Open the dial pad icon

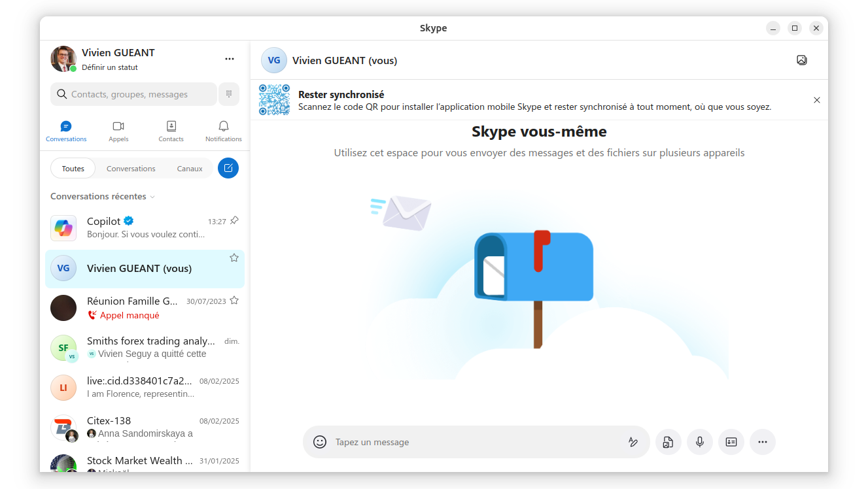point(229,94)
